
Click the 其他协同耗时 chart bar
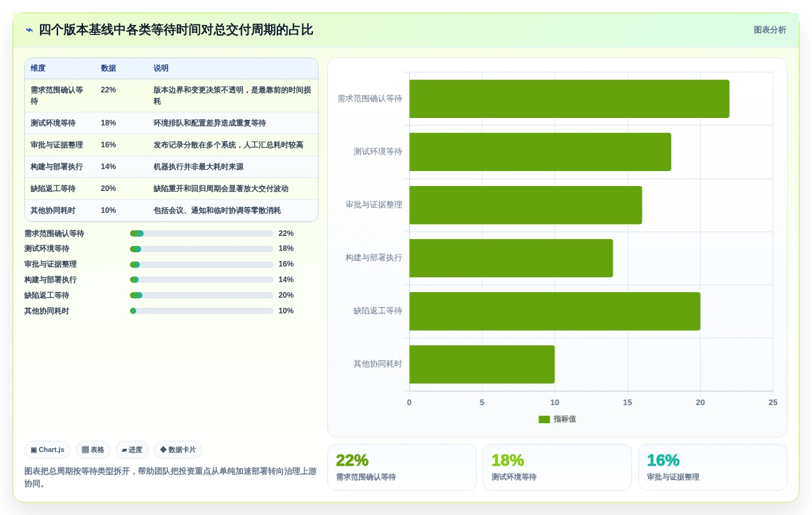pyautogui.click(x=482, y=365)
